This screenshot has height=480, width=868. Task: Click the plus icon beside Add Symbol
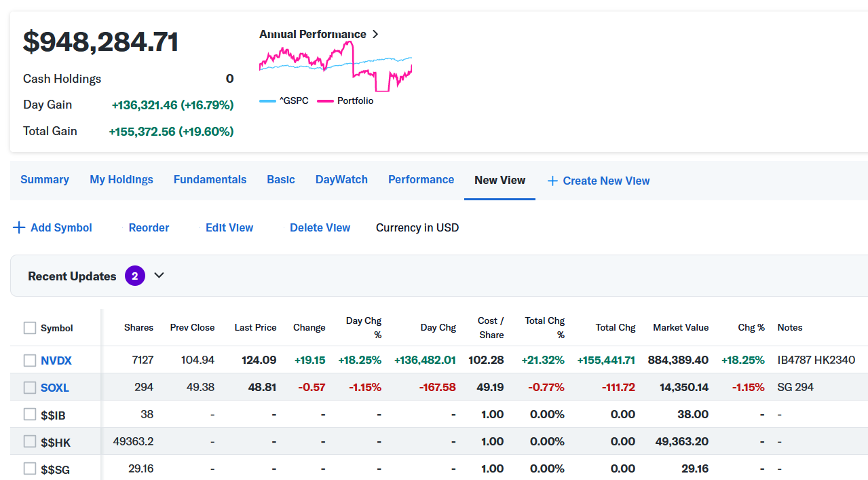pyautogui.click(x=19, y=228)
